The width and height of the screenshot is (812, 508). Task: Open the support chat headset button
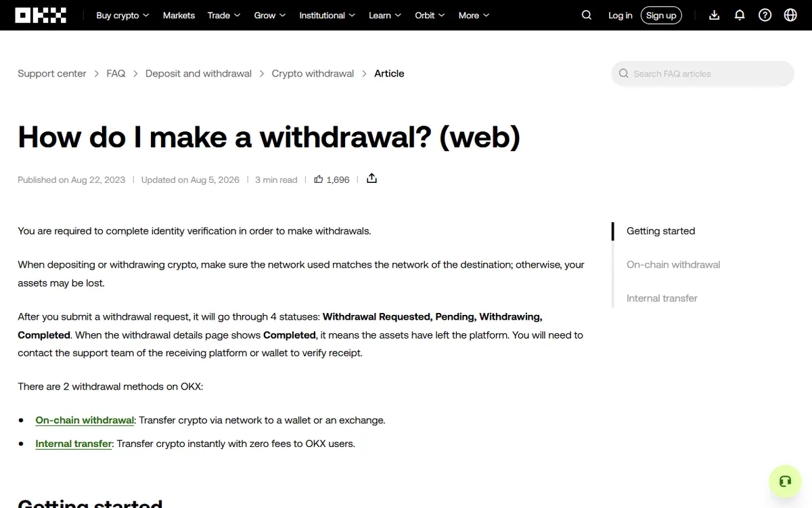coord(785,482)
